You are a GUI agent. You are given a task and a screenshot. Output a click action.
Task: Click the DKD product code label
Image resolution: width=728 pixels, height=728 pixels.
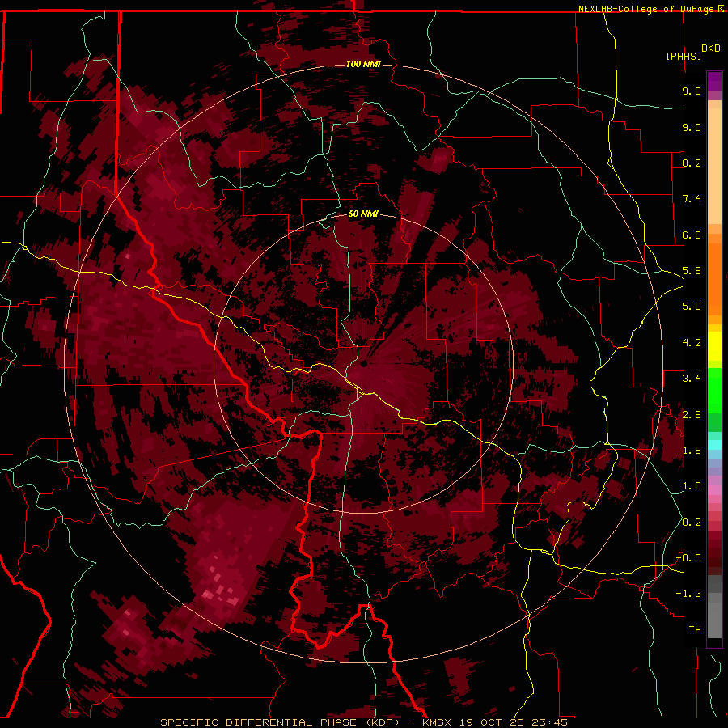(x=711, y=48)
